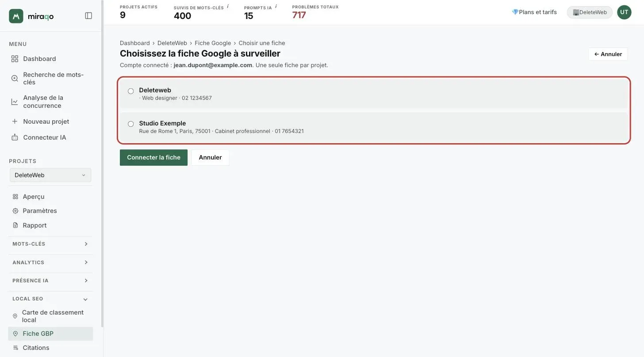Click the Analyse de la concurrence chart icon

(15, 102)
